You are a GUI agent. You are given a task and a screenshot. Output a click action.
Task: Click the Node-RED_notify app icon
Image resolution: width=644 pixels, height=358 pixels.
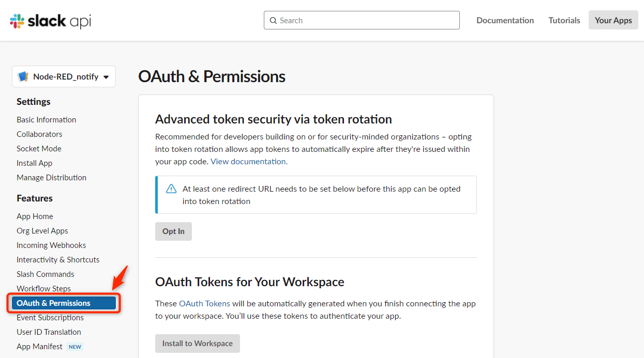[23, 76]
